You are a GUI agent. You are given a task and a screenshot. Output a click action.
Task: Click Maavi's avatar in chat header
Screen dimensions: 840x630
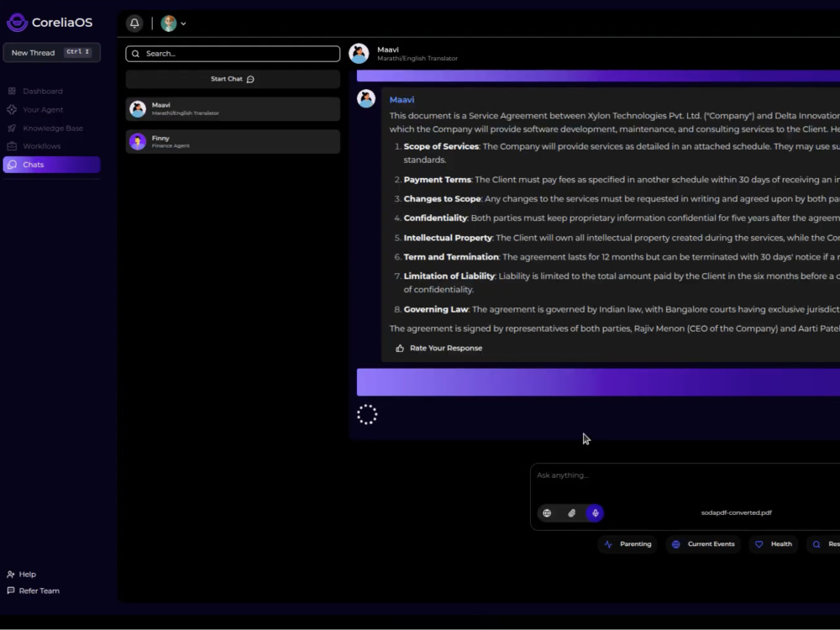coord(359,54)
